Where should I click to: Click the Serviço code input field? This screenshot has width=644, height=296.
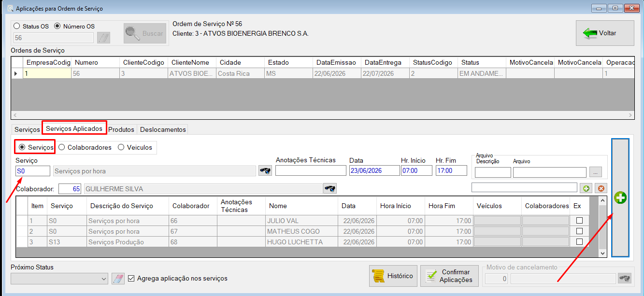coord(32,171)
